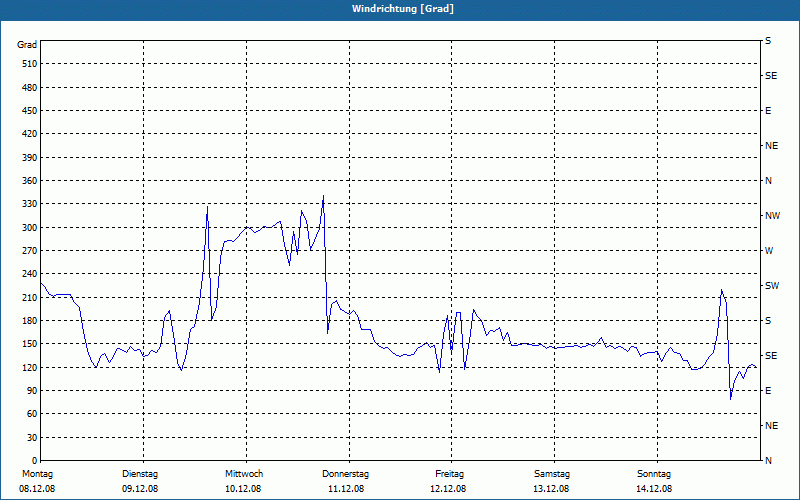This screenshot has height=500, width=800.
Task: Select the 'NW' compass label
Action: click(772, 216)
